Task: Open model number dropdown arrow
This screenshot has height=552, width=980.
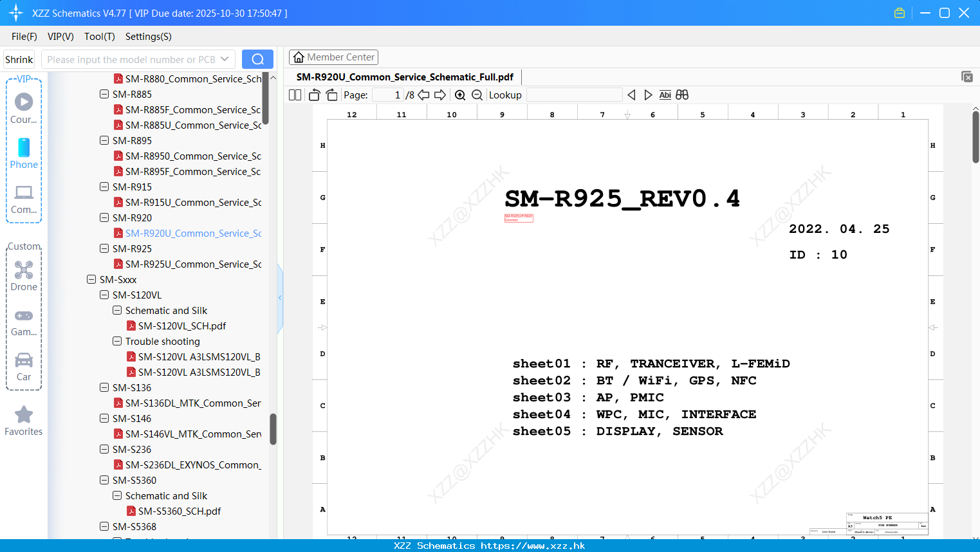Action: point(225,59)
